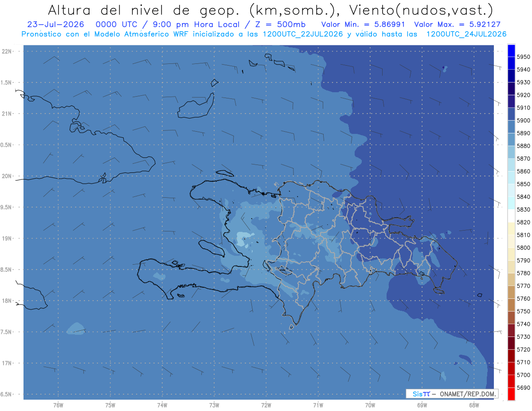Click the longitude axis label '71W'
532x411 pixels.
[318, 405]
